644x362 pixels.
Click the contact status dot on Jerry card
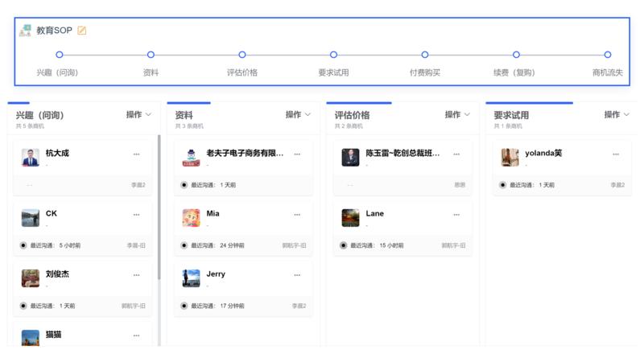point(184,306)
